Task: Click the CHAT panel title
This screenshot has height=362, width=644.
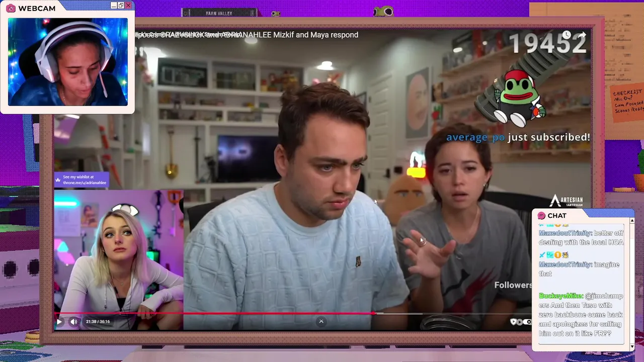Action: (557, 216)
